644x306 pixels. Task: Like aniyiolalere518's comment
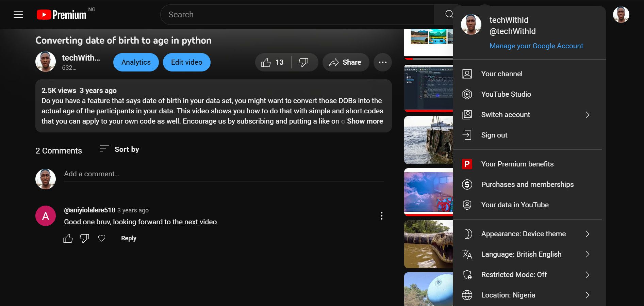(x=68, y=238)
